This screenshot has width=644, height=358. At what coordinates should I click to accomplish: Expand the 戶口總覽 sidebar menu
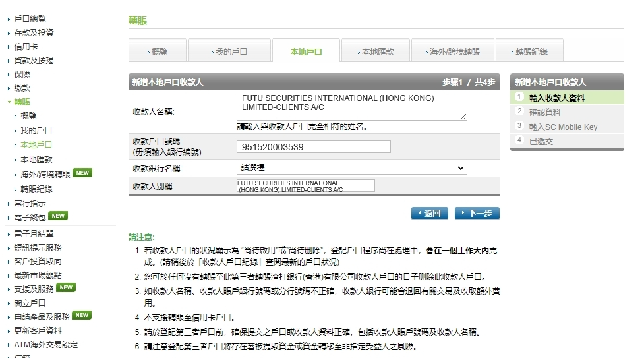pos(30,19)
